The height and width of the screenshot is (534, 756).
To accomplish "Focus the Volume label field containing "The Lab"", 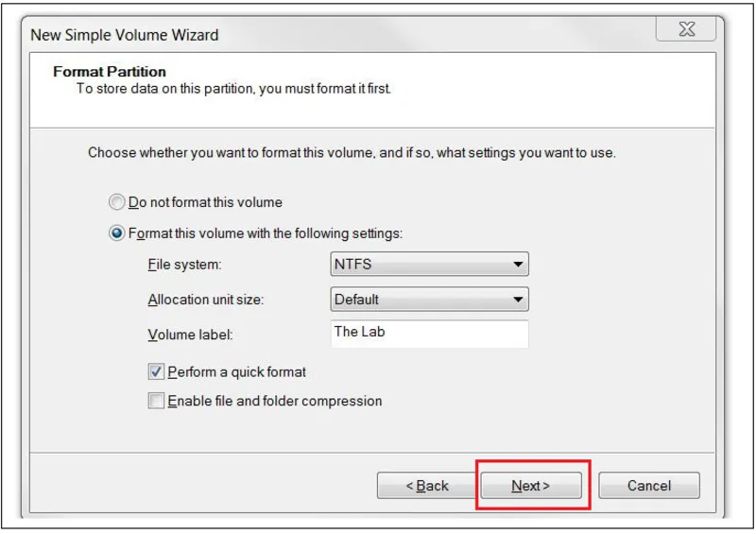I will tap(429, 334).
